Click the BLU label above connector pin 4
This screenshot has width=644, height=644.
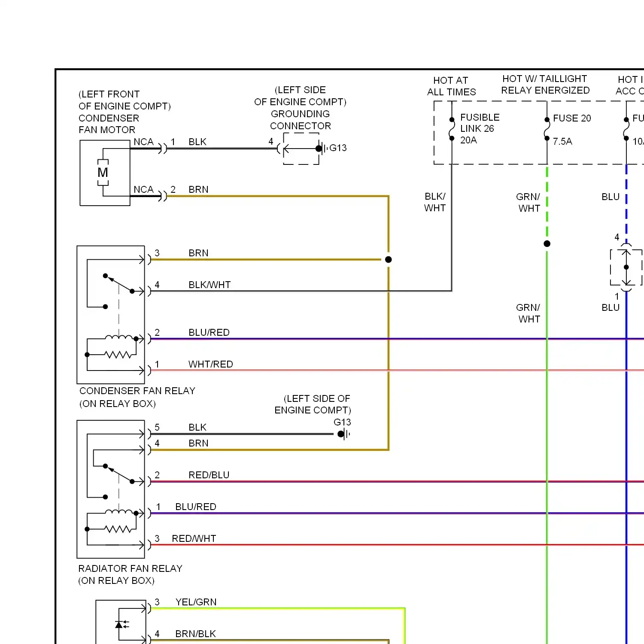coord(611,197)
